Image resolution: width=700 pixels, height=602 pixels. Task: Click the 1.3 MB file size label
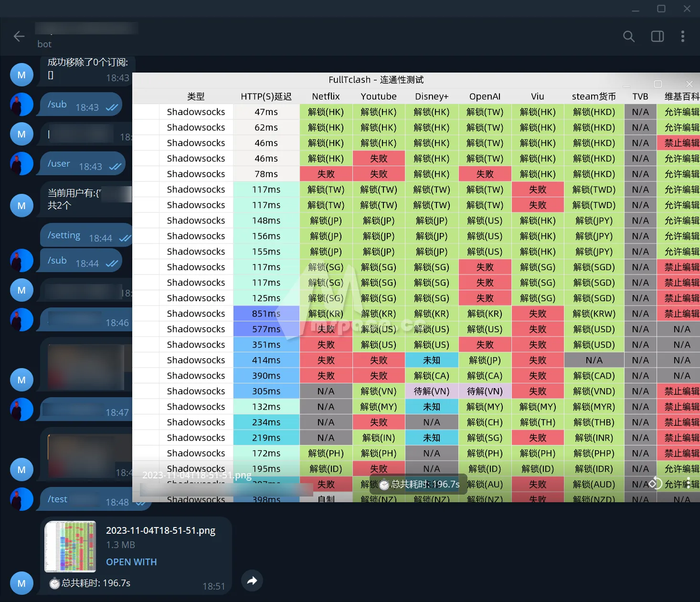120,545
